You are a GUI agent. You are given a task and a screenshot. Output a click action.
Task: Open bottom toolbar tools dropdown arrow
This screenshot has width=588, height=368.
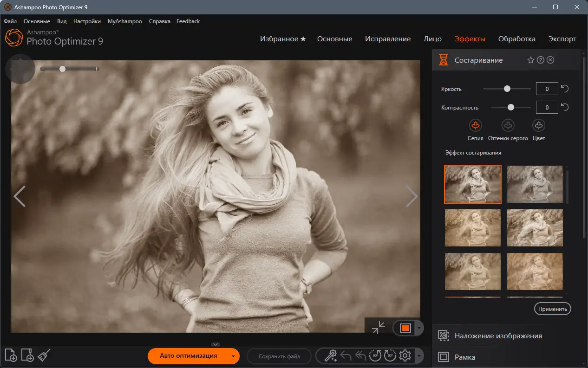(420, 356)
